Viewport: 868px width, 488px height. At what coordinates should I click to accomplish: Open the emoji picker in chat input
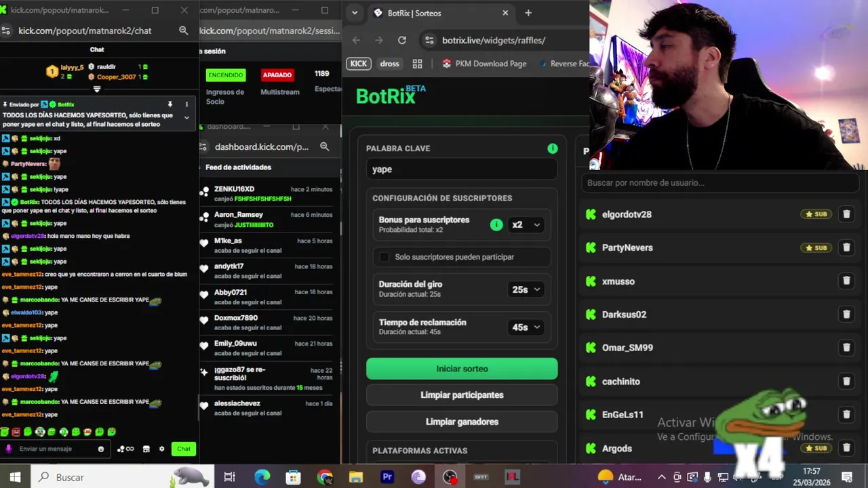pyautogui.click(x=101, y=449)
